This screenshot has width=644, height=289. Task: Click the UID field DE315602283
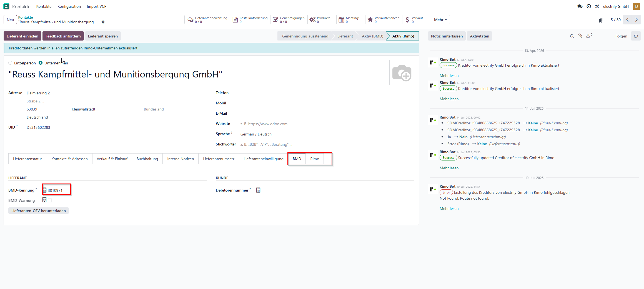pyautogui.click(x=38, y=127)
